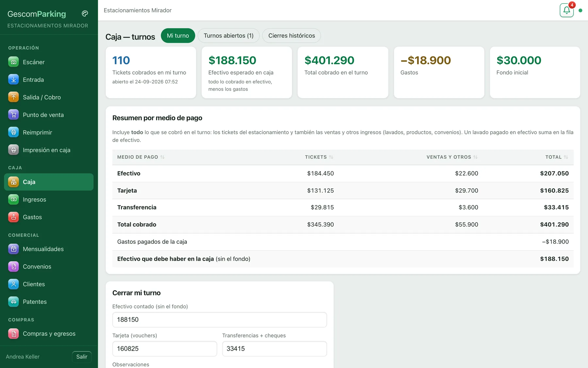
Task: Click the Caja register icon
Action: pyautogui.click(x=13, y=182)
